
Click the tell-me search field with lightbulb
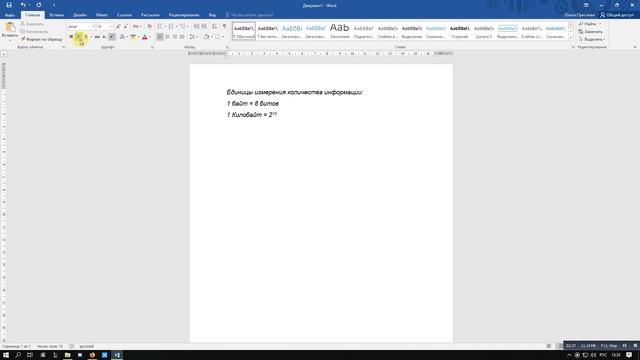pos(249,15)
